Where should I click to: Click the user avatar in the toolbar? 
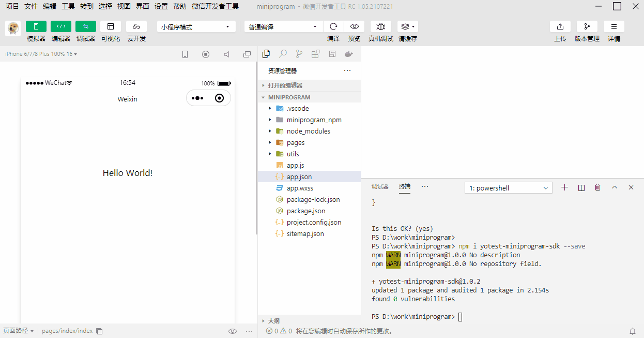coord(13,28)
